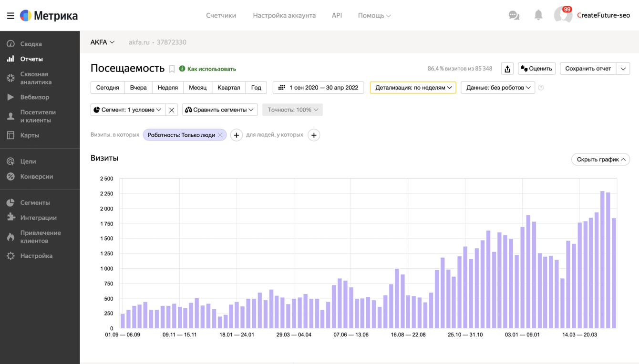The width and height of the screenshot is (639, 364).
Task: Click the tallest purple bar in chart
Action: [x=603, y=260]
